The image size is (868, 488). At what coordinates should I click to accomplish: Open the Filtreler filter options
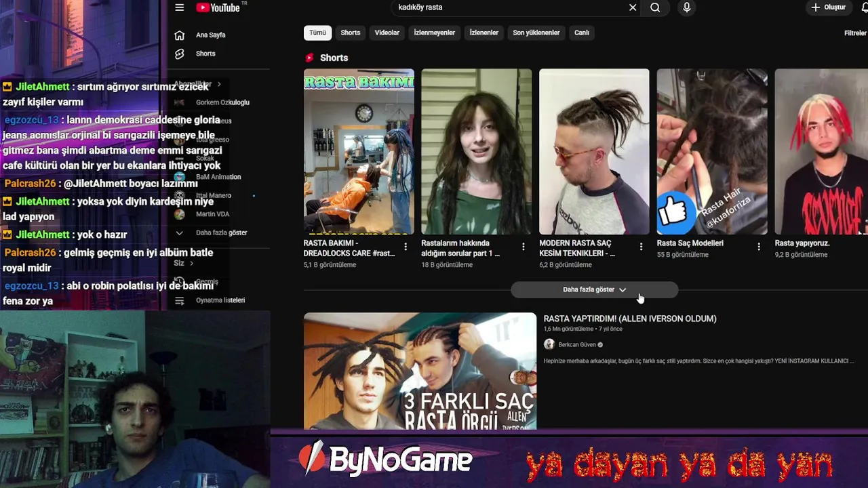click(x=855, y=33)
